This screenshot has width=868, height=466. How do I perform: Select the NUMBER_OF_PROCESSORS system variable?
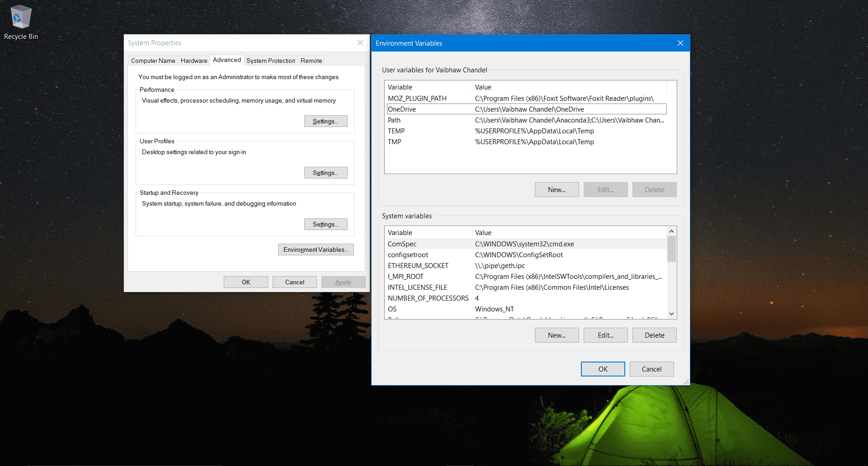click(x=526, y=298)
